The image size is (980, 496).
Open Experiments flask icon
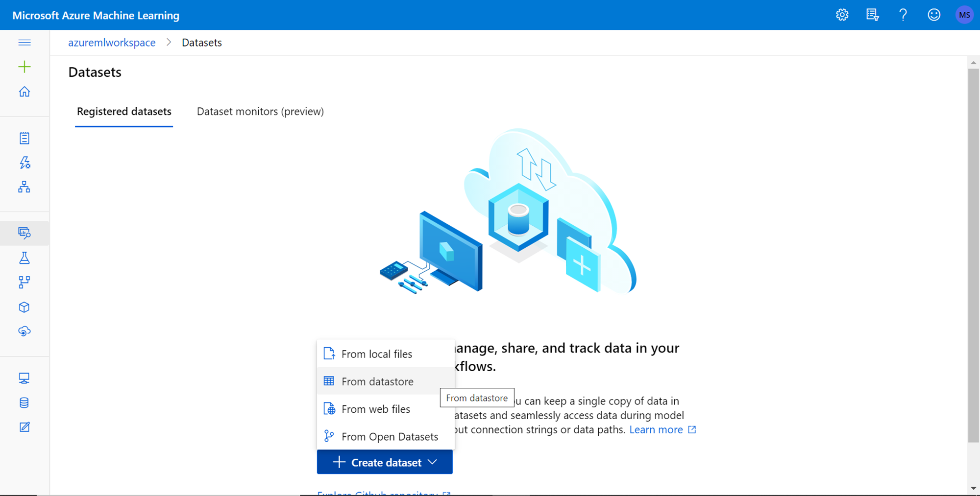pos(24,258)
